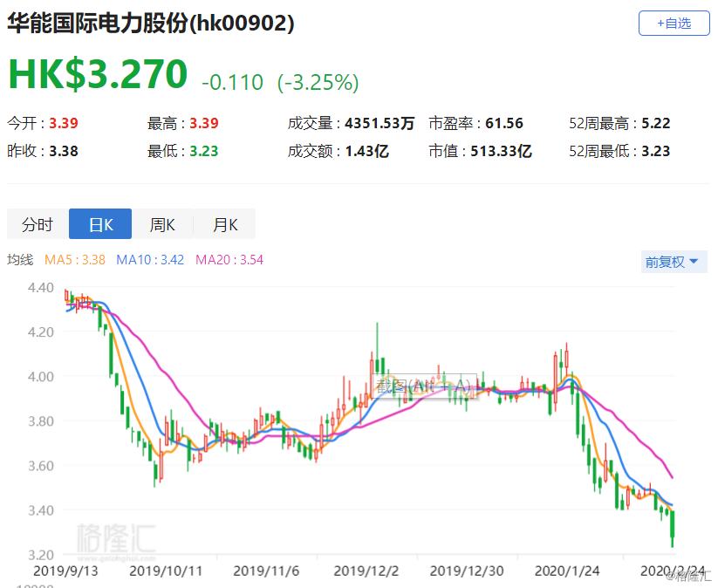Click the 2019/9/13 date axis label
The height and width of the screenshot is (588, 718).
[x=65, y=571]
